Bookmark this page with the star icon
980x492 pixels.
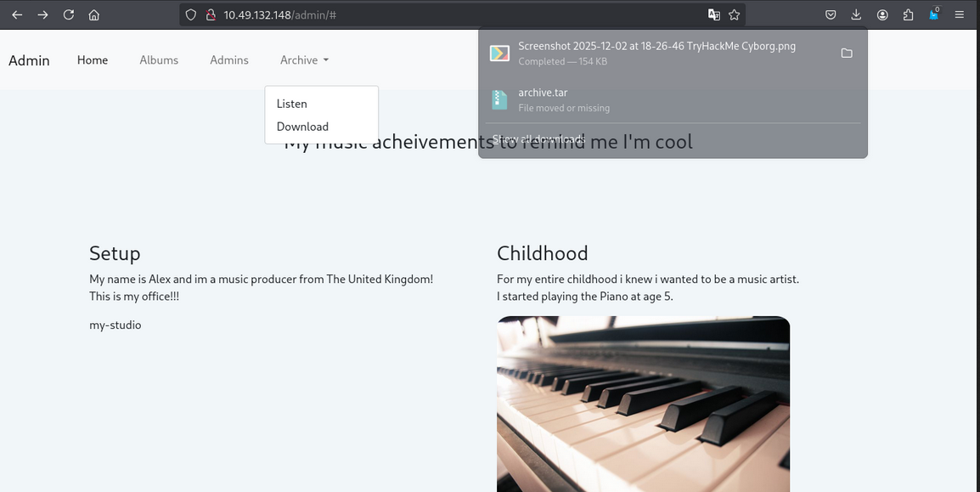(735, 14)
